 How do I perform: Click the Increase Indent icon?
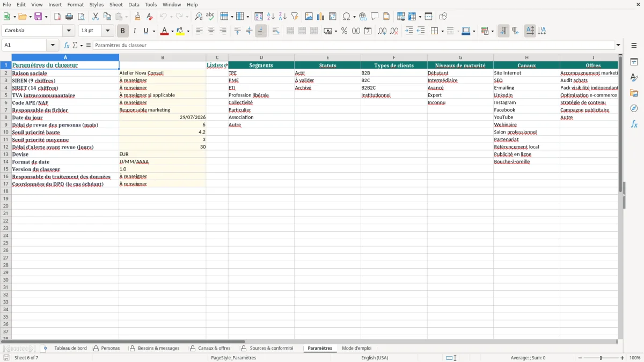pyautogui.click(x=409, y=31)
